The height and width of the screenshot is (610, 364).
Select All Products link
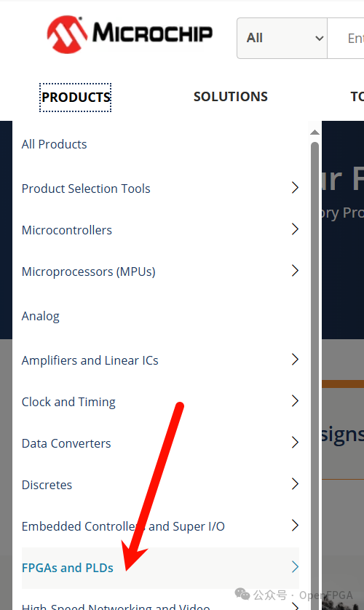(x=54, y=144)
